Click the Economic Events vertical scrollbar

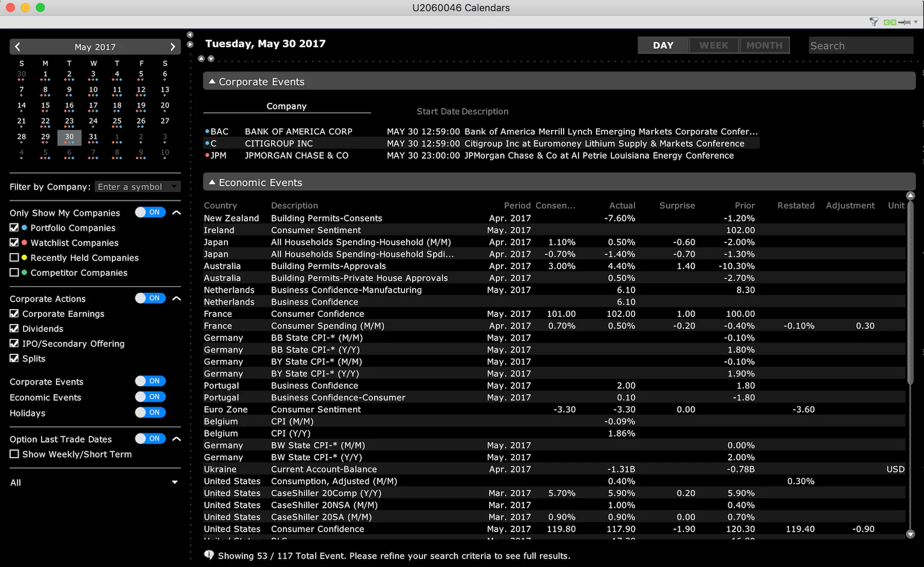[x=910, y=293]
